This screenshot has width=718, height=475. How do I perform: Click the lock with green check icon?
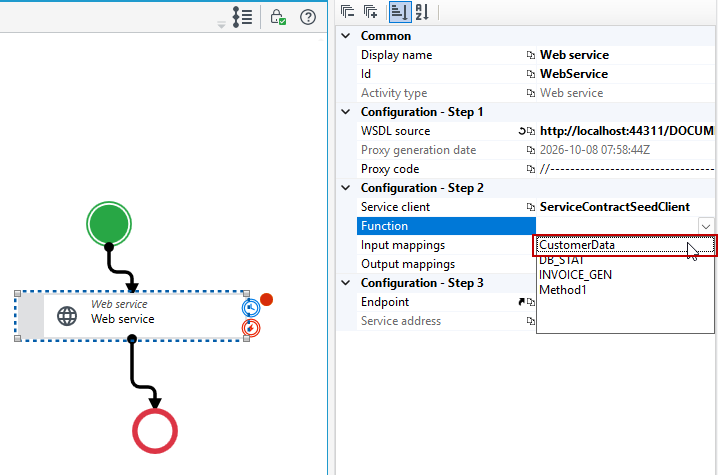277,17
